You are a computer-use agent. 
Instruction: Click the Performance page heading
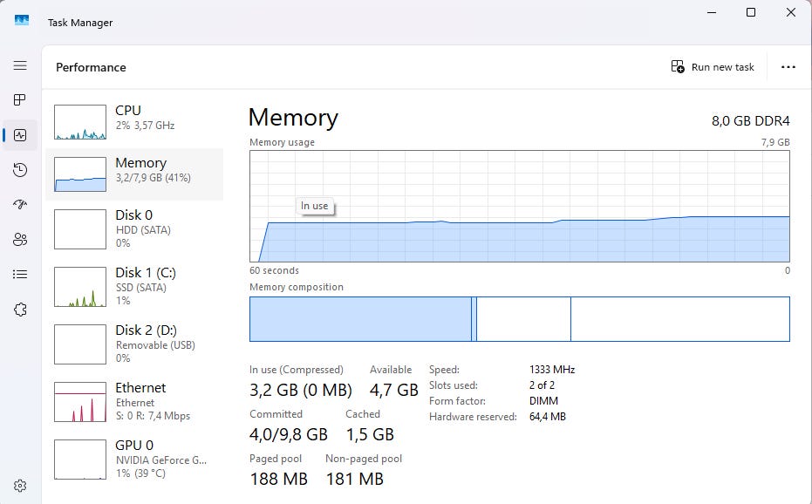91,67
